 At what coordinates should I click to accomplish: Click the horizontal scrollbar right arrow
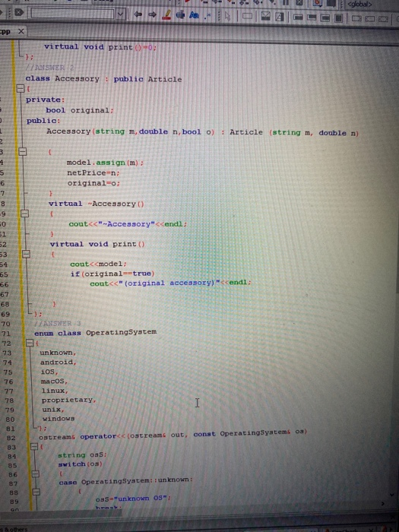[383, 504]
